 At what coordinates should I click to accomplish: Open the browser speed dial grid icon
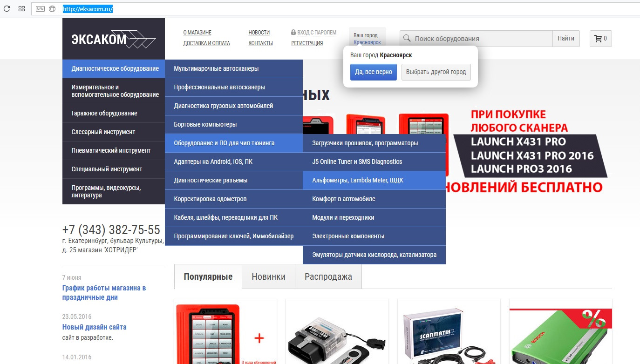pyautogui.click(x=21, y=8)
